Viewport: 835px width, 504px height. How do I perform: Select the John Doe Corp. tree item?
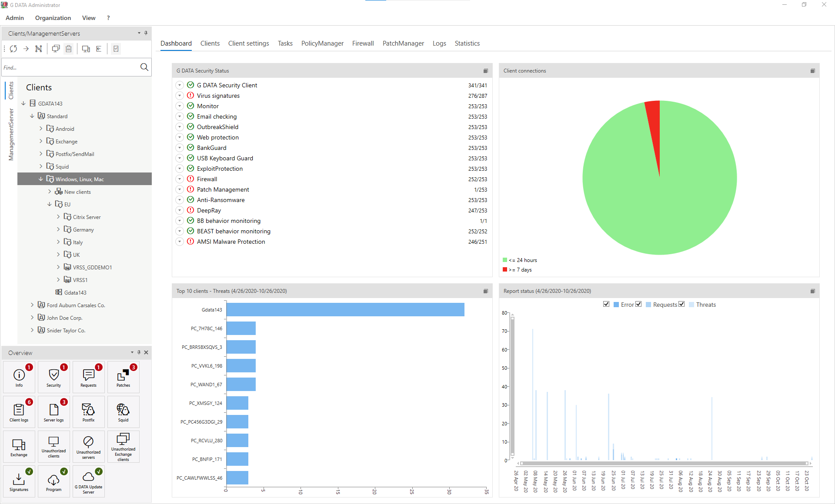(x=64, y=318)
